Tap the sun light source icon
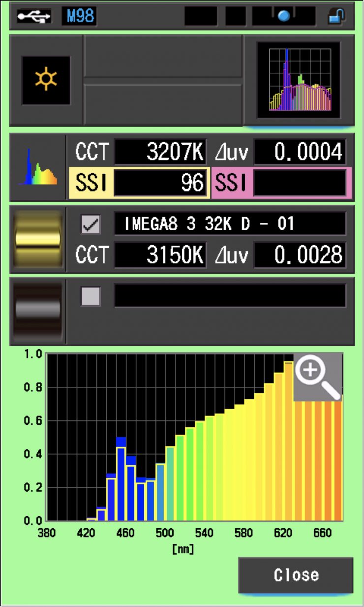364x607 pixels. 46,80
